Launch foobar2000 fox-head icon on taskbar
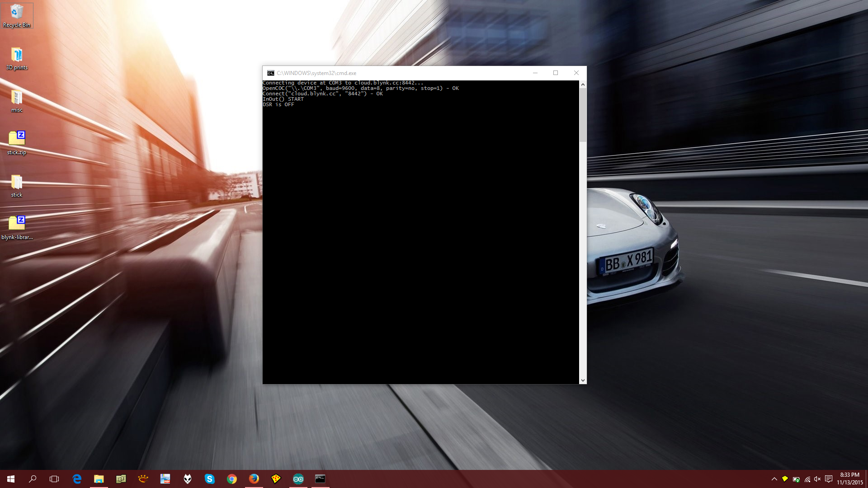The image size is (868, 488). click(x=187, y=479)
